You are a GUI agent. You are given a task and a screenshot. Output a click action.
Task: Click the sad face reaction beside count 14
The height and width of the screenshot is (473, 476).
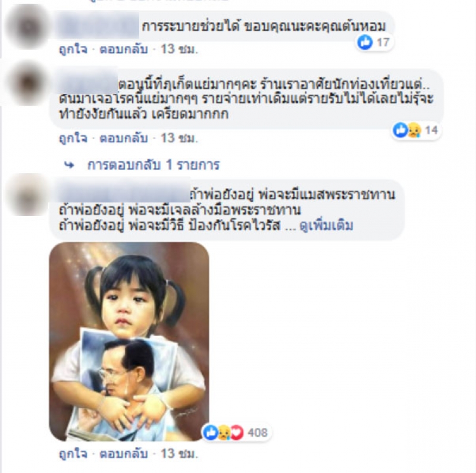[x=414, y=130]
